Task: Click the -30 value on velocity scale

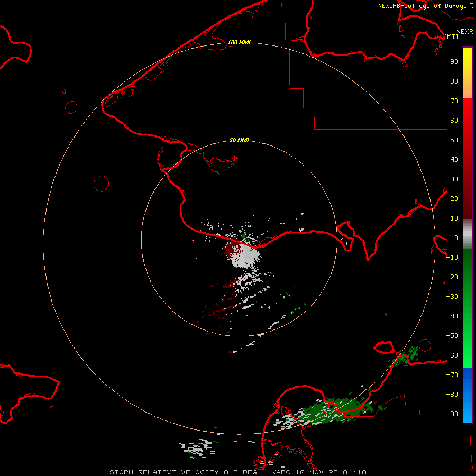Action: pos(452,297)
